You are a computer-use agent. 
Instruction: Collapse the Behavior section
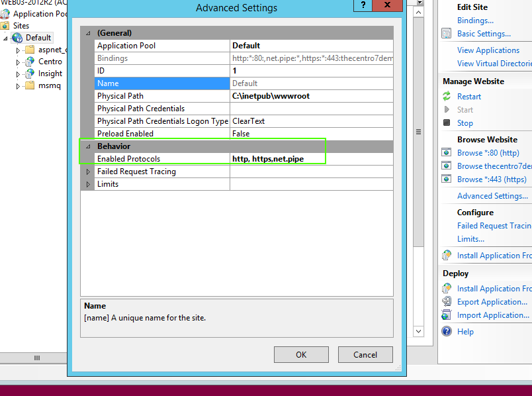(x=88, y=146)
